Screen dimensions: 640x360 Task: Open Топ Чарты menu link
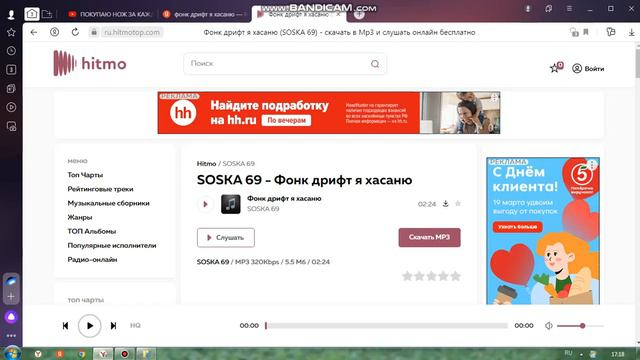tap(85, 175)
